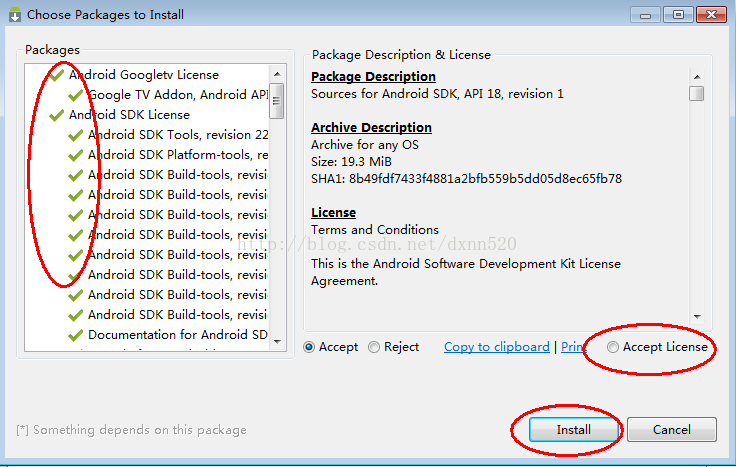Open the Print link
The image size is (736, 467).
tap(573, 347)
